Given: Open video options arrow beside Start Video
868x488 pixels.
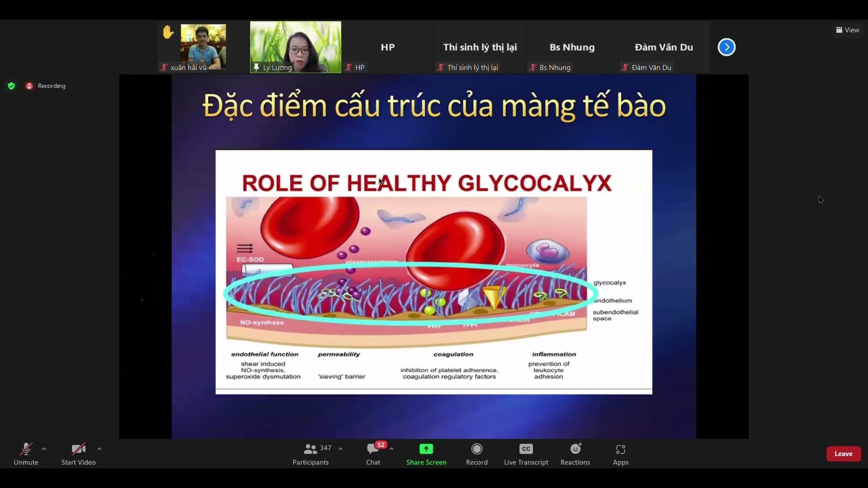Looking at the screenshot, I should (x=99, y=449).
